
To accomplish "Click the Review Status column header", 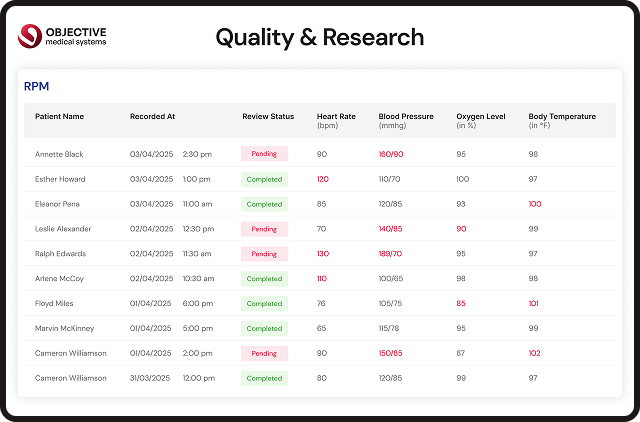I will tap(268, 117).
